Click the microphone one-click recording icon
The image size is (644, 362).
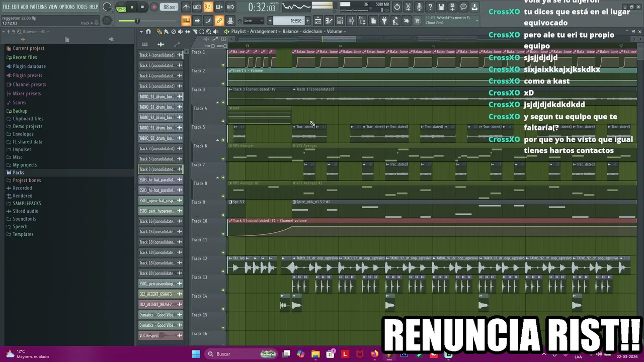(419, 7)
